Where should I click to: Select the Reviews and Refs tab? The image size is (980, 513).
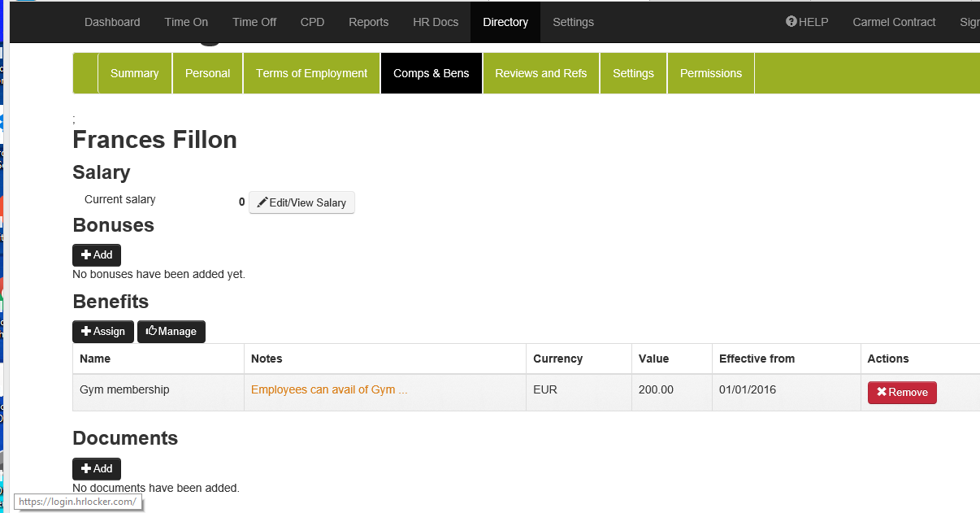[x=540, y=73]
